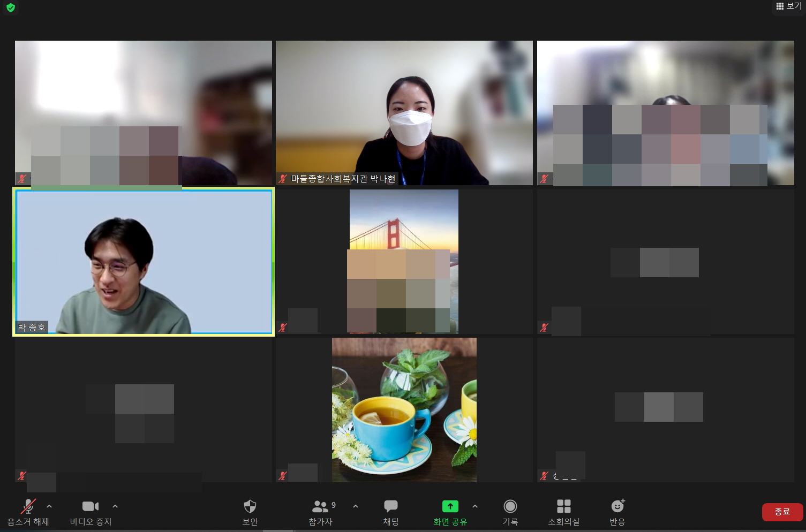This screenshot has width=806, height=532.
Task: Open the View (보기) layout menu
Action: [x=788, y=6]
